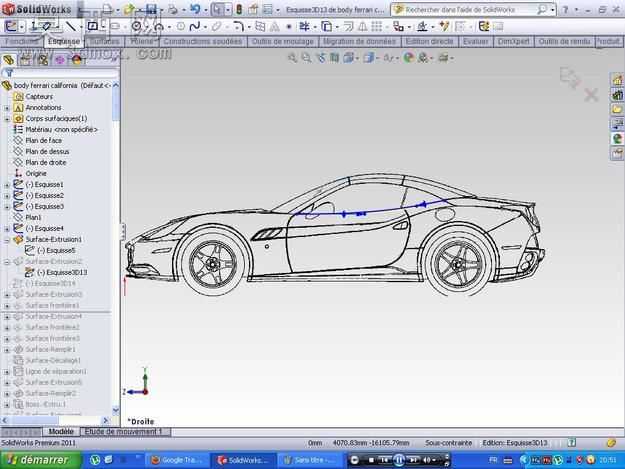Click the sketch confirmation corner icon

pyautogui.click(x=569, y=77)
